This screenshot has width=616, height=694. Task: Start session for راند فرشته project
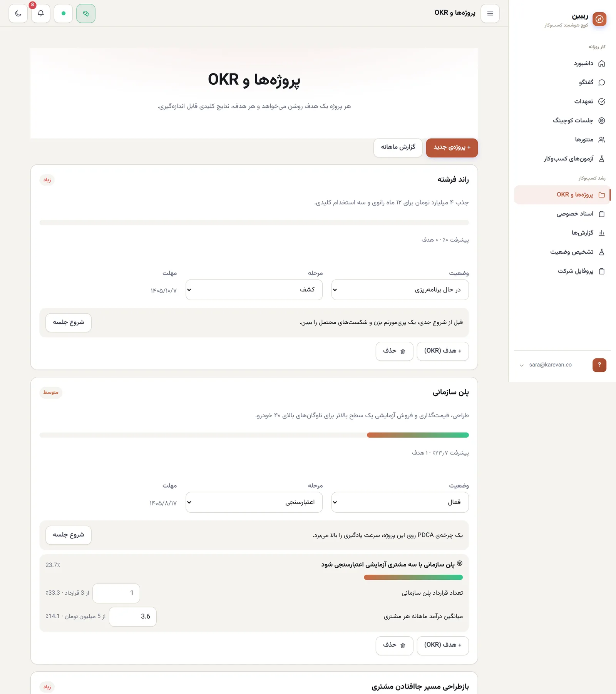coord(69,323)
